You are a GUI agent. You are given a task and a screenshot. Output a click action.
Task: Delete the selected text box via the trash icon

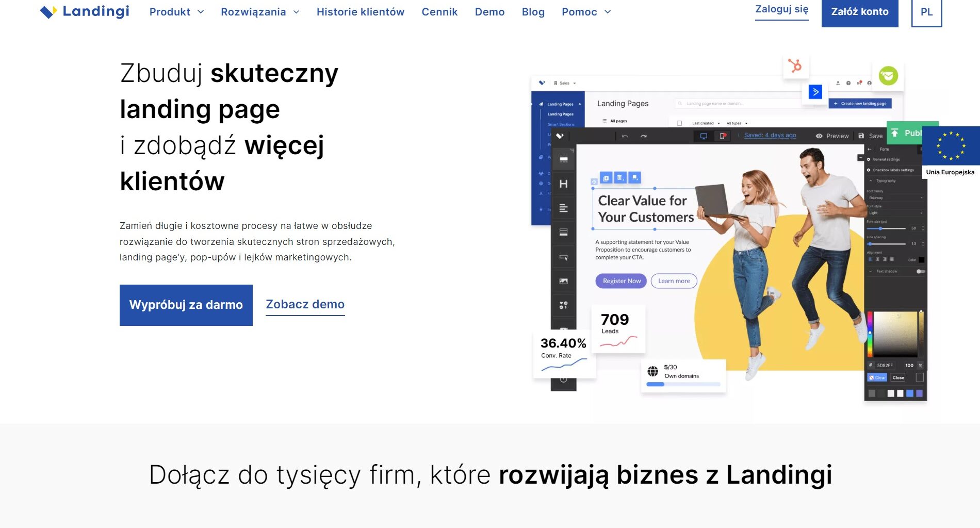pos(620,178)
